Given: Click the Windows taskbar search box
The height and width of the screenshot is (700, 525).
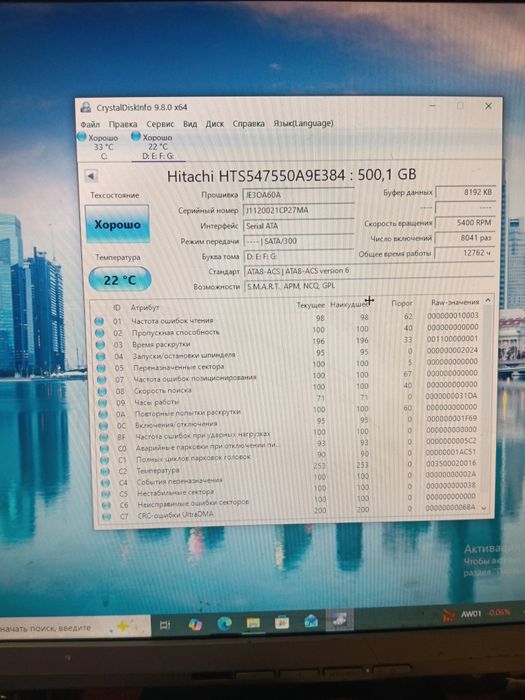Looking at the screenshot, I should pyautogui.click(x=74, y=627).
